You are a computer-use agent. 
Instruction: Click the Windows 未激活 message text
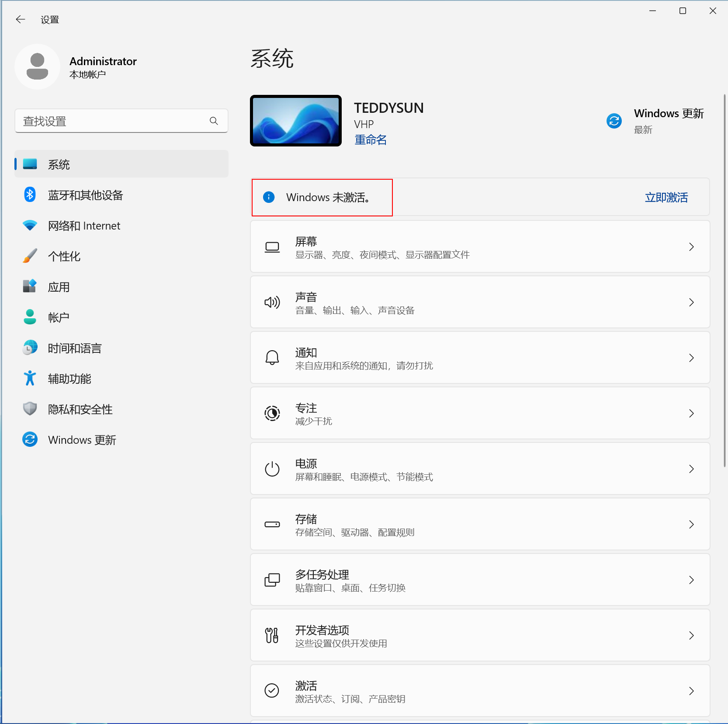tap(329, 198)
